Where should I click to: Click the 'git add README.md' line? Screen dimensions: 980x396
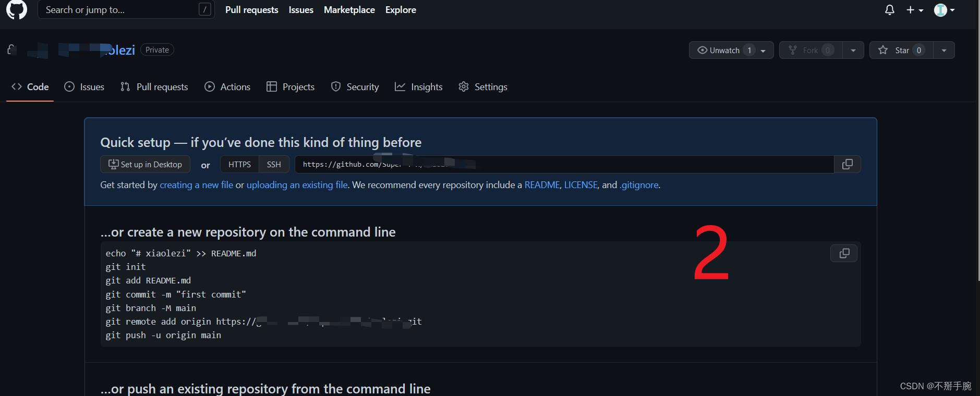coord(148,280)
